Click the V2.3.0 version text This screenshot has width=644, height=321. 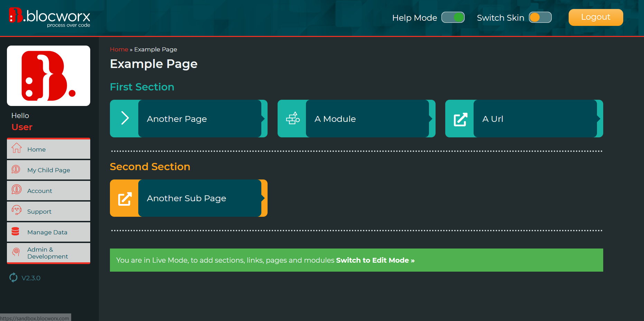(x=31, y=278)
